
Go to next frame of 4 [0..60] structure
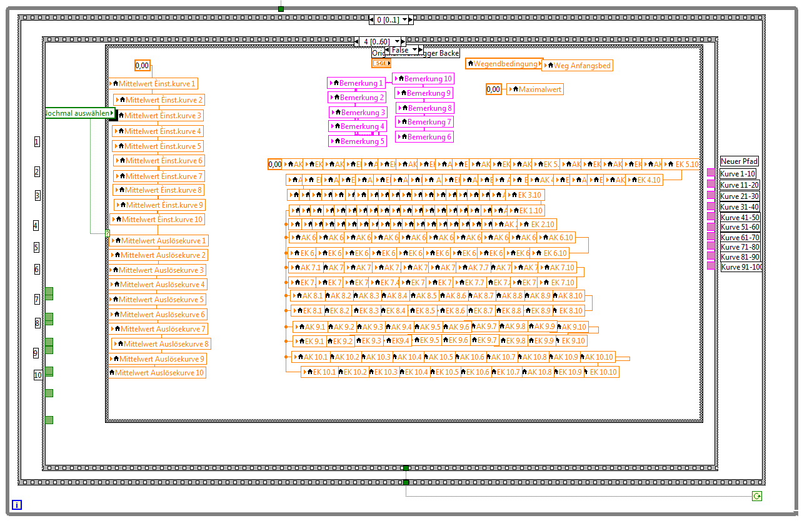[x=404, y=42]
